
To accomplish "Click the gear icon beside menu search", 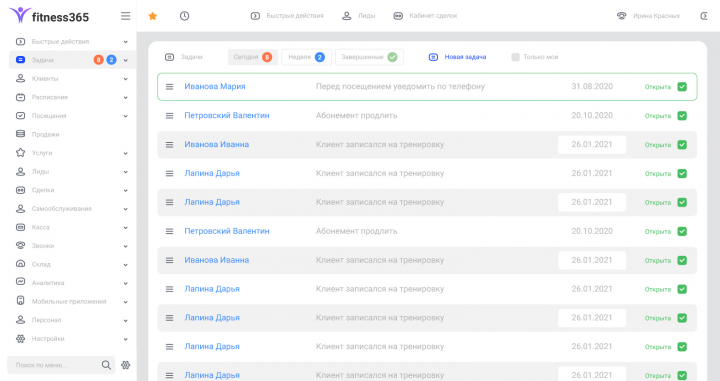I will point(125,365).
